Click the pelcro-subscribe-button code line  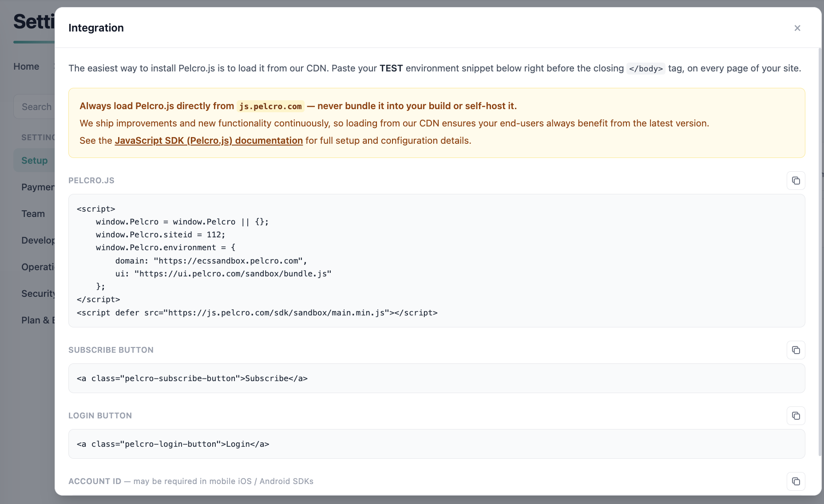pos(192,378)
